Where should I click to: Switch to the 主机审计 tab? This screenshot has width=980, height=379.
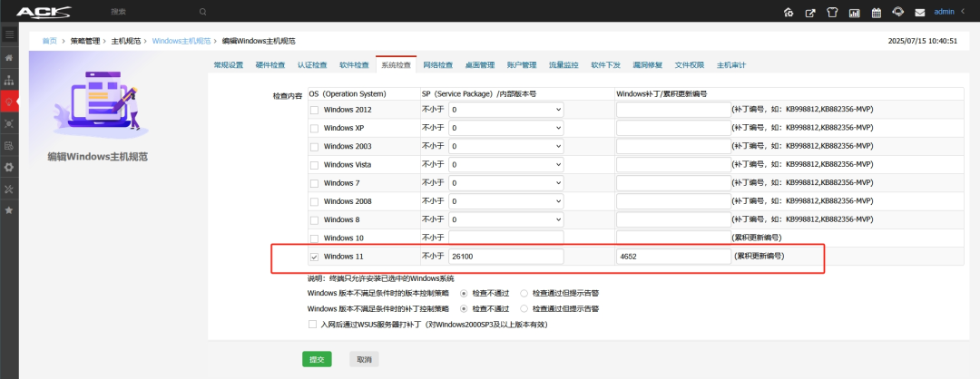click(x=731, y=65)
